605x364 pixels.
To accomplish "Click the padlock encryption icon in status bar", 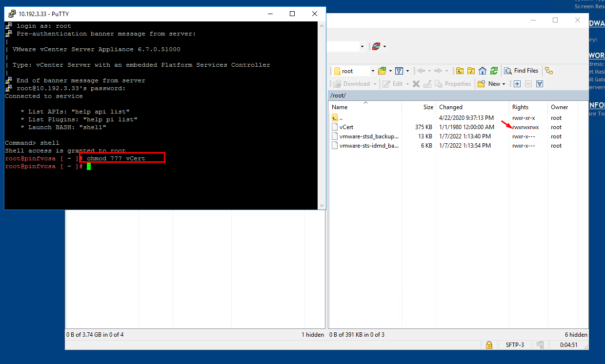I will 488,345.
